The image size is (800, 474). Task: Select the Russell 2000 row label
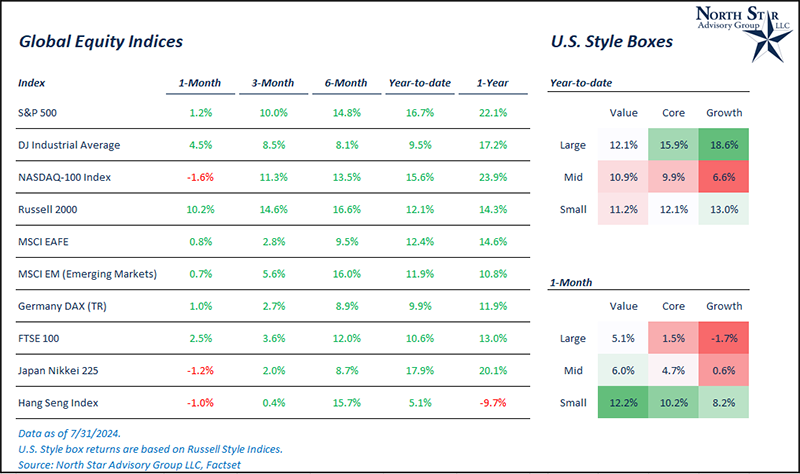[x=50, y=209]
